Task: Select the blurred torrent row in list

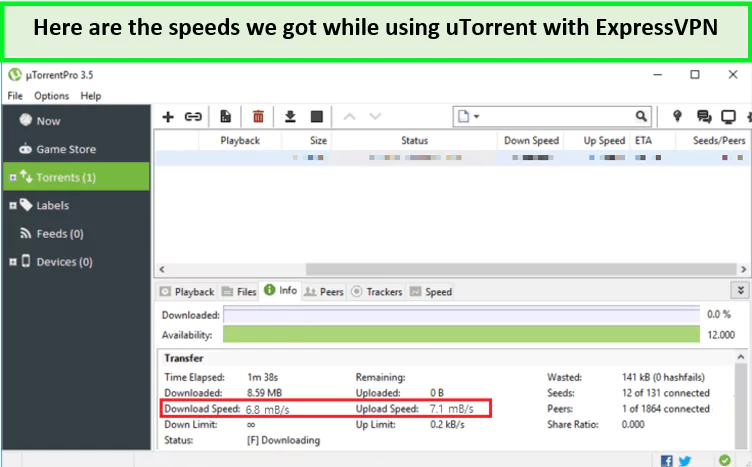Action: coord(452,158)
